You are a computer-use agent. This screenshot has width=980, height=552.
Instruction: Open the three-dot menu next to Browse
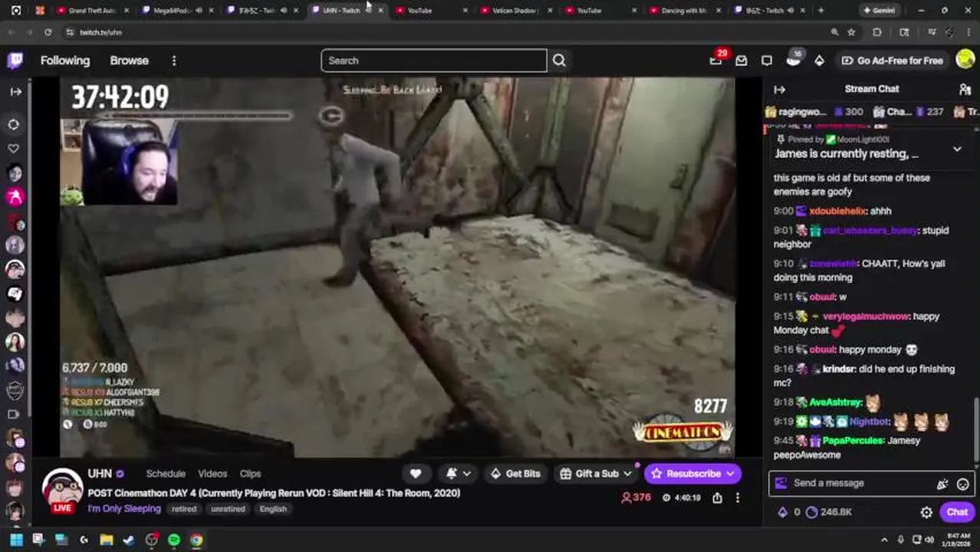click(x=174, y=61)
